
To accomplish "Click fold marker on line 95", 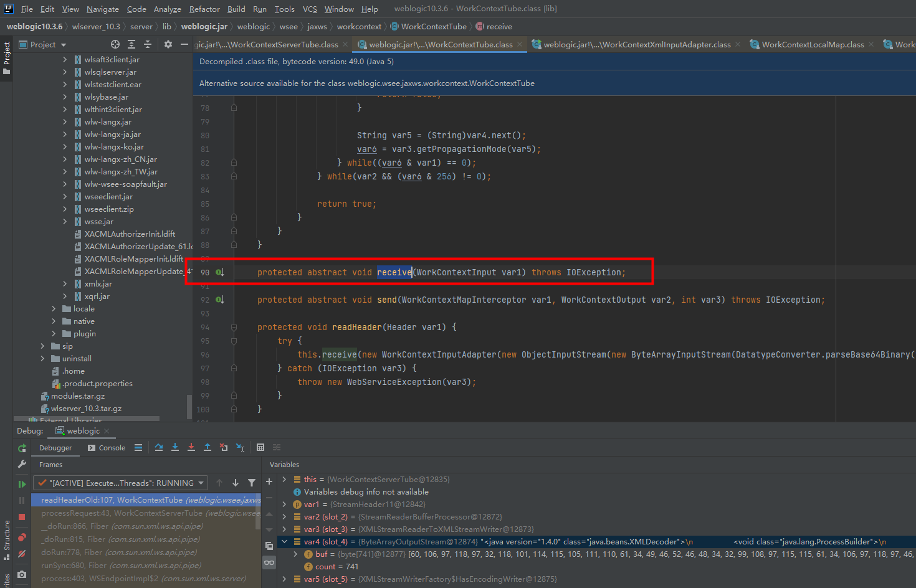I will (x=234, y=341).
